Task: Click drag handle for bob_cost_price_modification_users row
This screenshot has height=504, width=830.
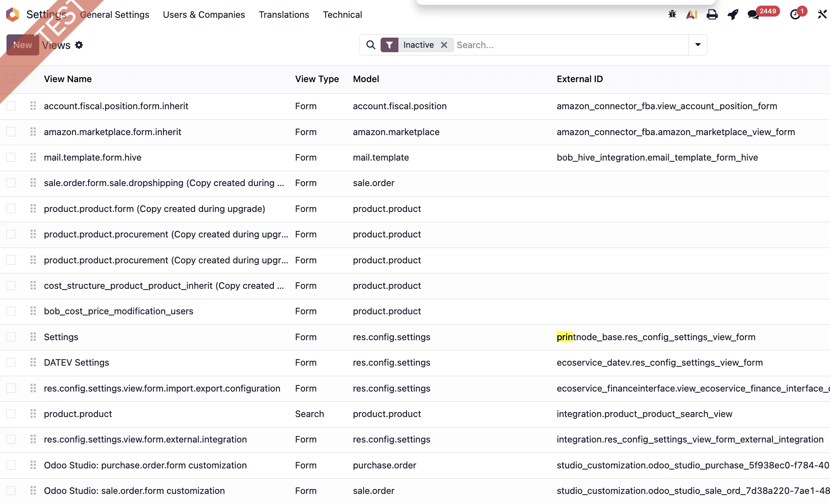Action: [33, 311]
